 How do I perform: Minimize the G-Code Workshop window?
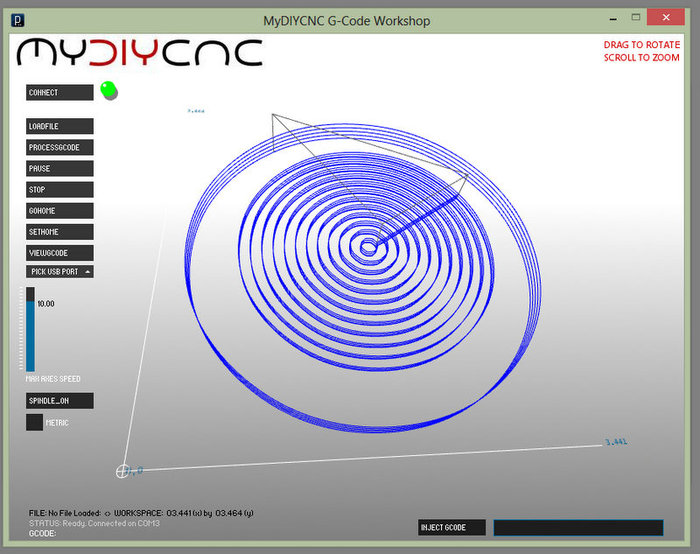[613, 19]
